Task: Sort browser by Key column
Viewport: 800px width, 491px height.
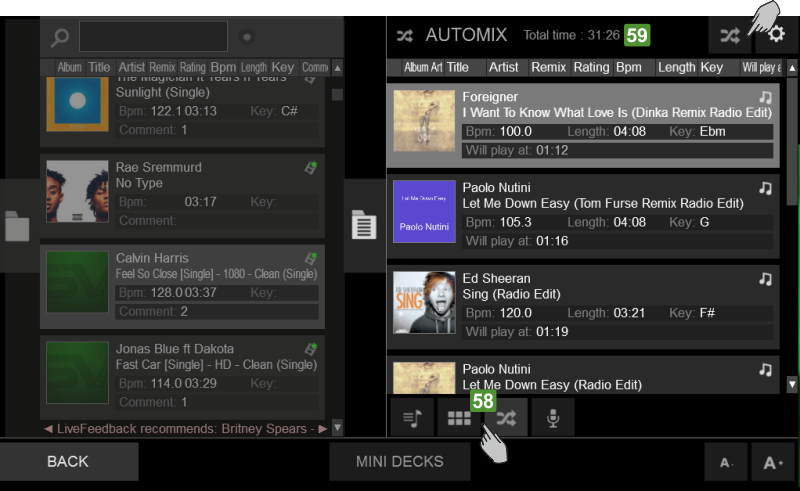Action: click(x=283, y=67)
